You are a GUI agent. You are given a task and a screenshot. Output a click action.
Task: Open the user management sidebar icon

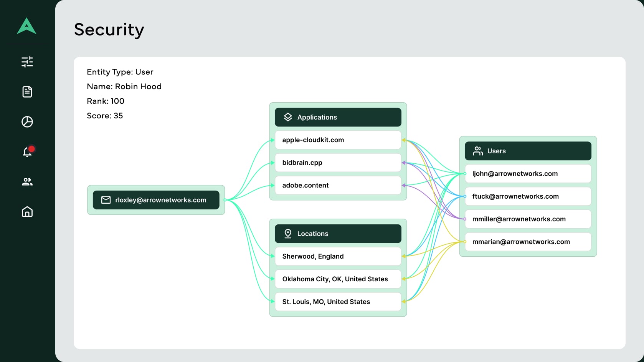click(27, 182)
